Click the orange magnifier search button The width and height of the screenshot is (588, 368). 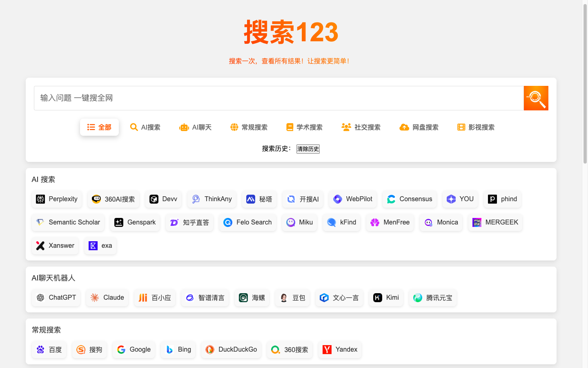(536, 98)
